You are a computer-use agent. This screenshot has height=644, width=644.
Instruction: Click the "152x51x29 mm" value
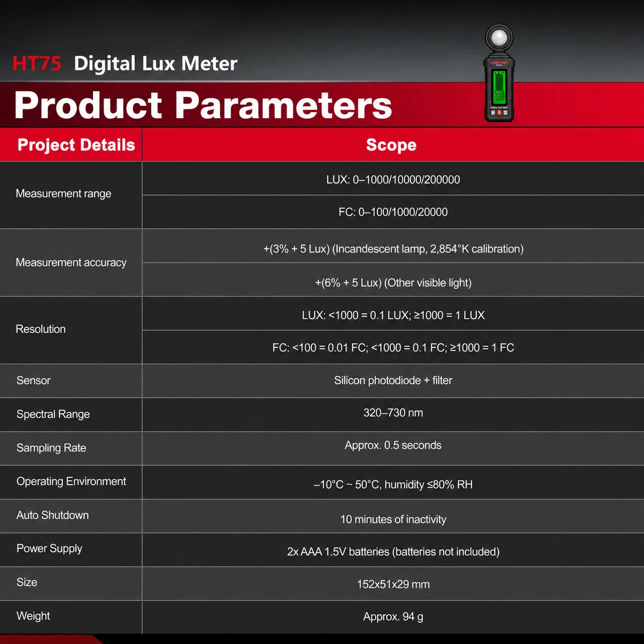coord(393,584)
